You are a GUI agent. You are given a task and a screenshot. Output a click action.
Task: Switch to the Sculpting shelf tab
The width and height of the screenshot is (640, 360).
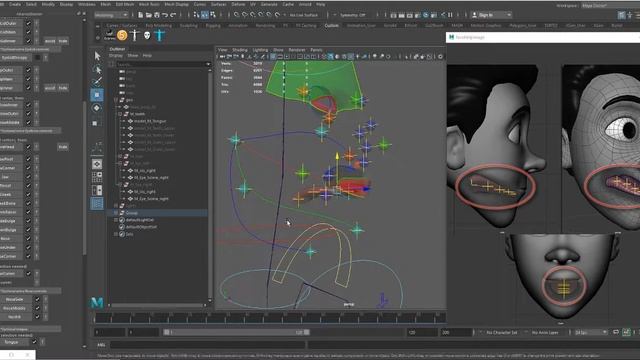click(189, 26)
